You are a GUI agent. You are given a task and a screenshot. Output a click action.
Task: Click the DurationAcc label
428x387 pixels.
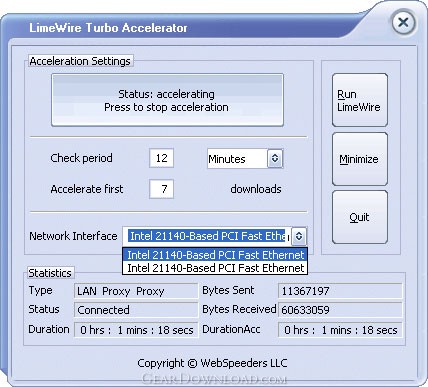[231, 329]
